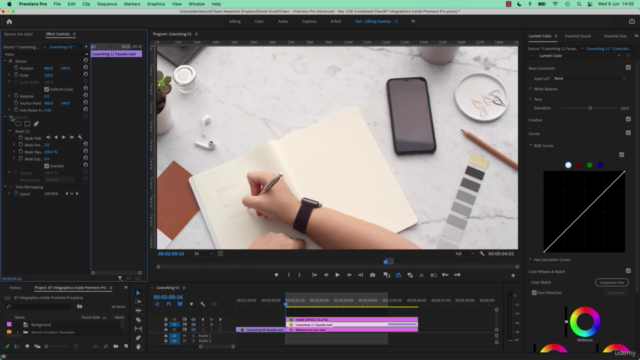Image resolution: width=640 pixels, height=360 pixels.
Task: Click the Home icon in workspace bar
Action: pos(9,22)
